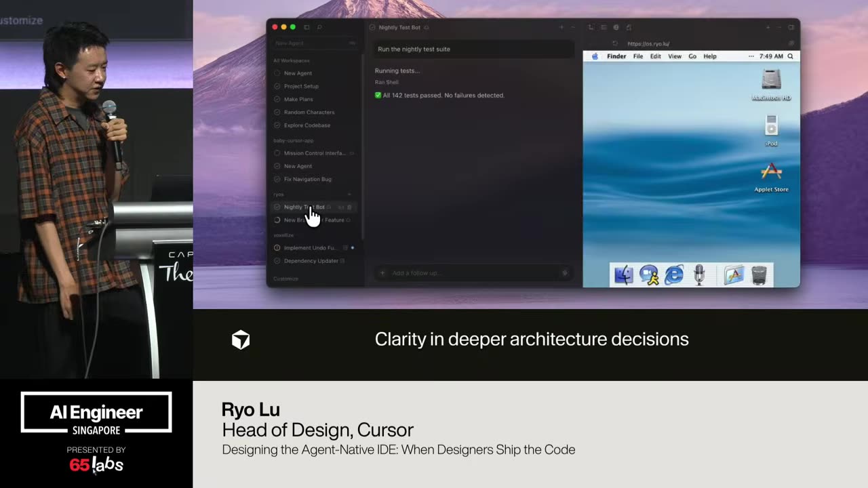Click the "Running tests..." status line
The width and height of the screenshot is (868, 488).
(397, 70)
